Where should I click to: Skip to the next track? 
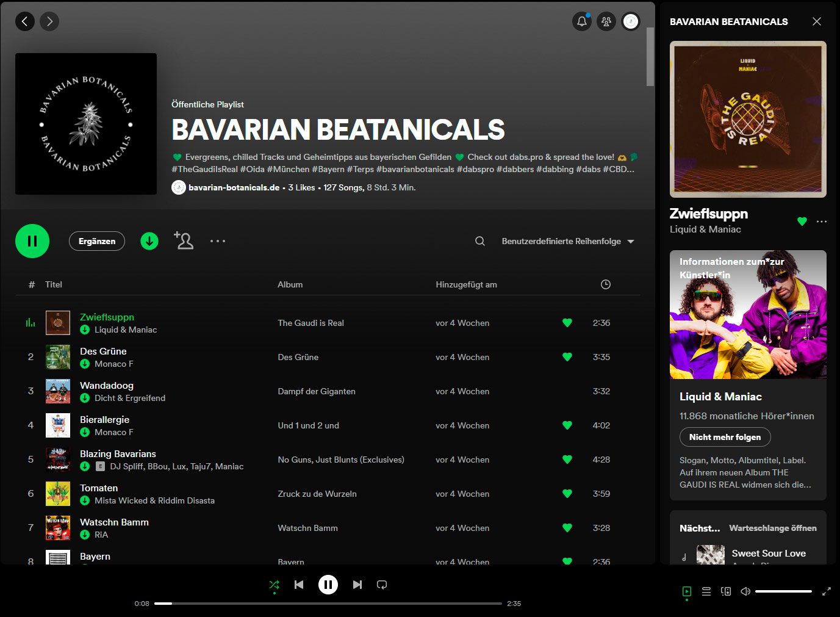coord(357,584)
